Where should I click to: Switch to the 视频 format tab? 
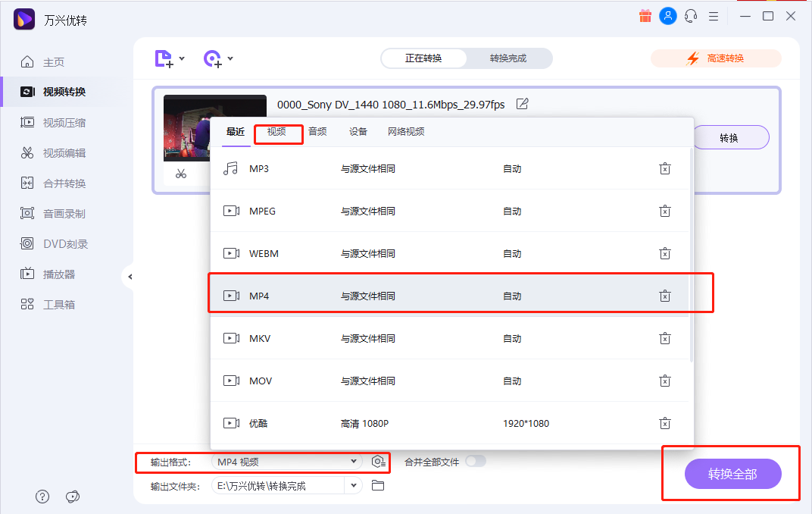[x=276, y=132]
